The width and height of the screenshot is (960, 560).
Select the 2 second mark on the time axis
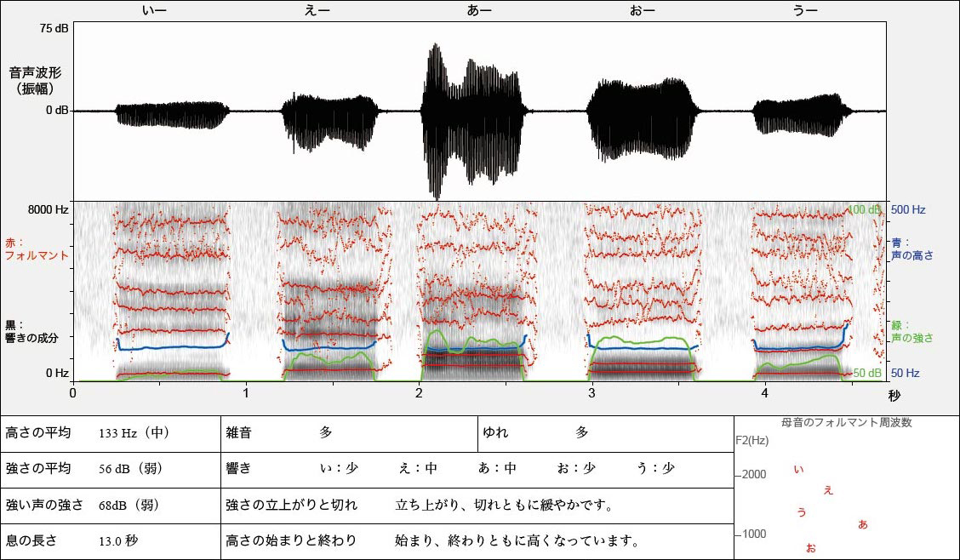419,393
